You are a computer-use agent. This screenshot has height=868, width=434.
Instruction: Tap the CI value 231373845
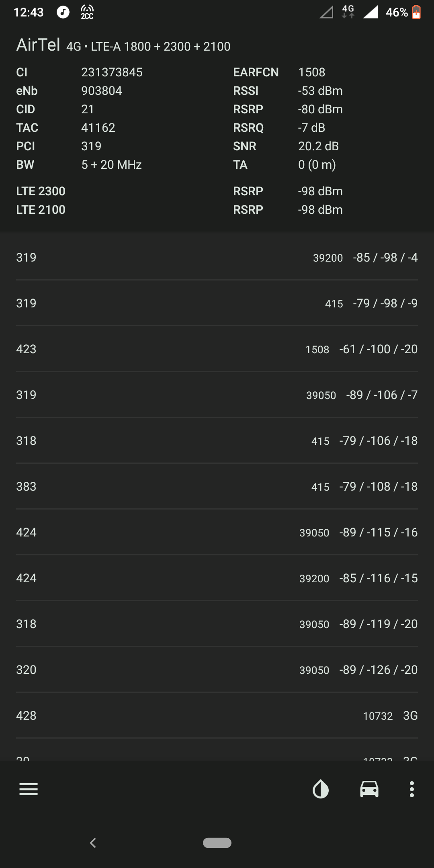112,72
